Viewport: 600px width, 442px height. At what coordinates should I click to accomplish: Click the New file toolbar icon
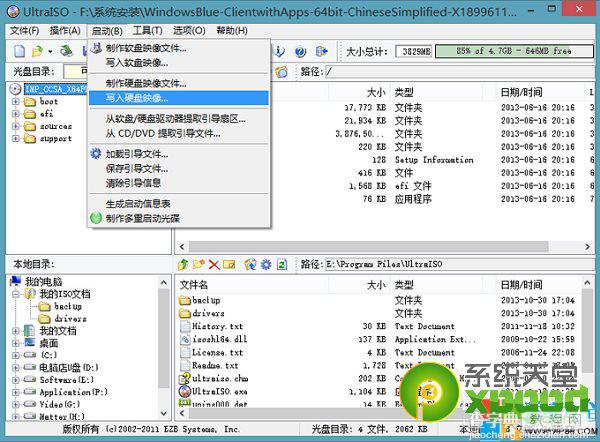coord(20,51)
